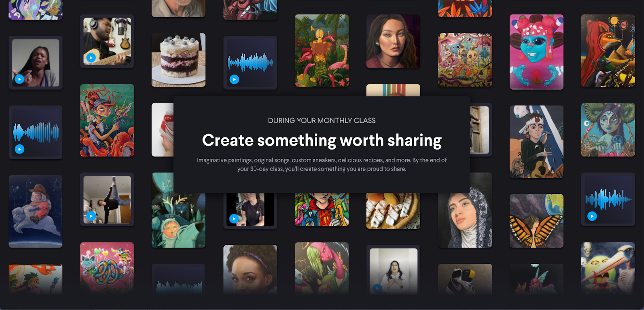Play the audio waveform clip at far right
The height and width of the screenshot is (310, 644).
coord(592,216)
